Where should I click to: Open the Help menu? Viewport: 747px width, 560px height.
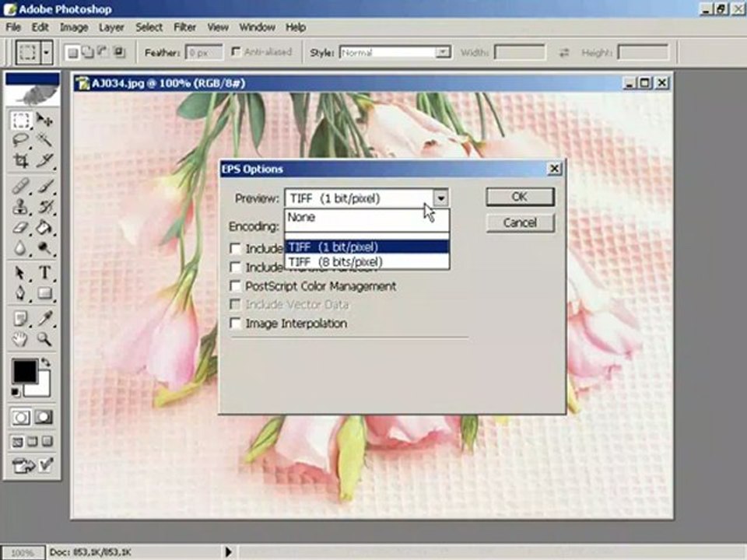coord(296,27)
